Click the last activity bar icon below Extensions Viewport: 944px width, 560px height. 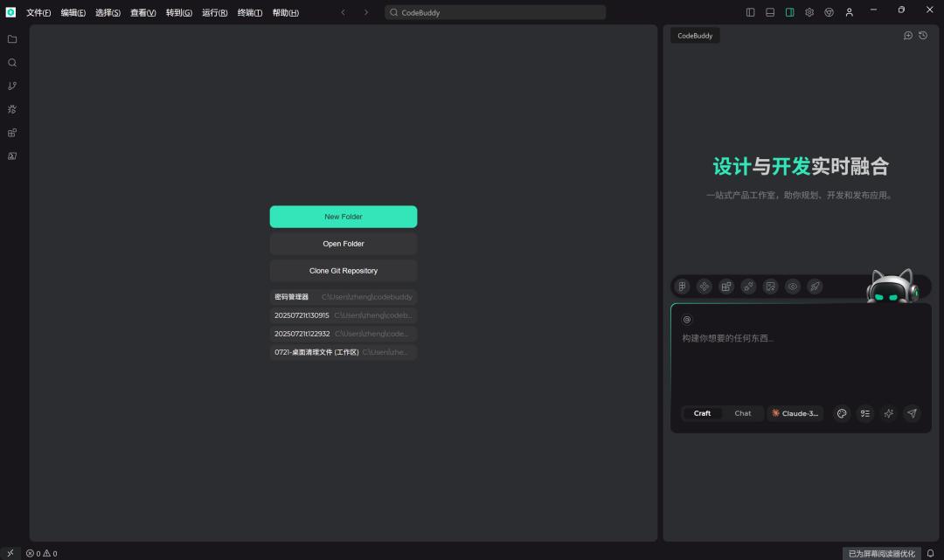click(12, 156)
